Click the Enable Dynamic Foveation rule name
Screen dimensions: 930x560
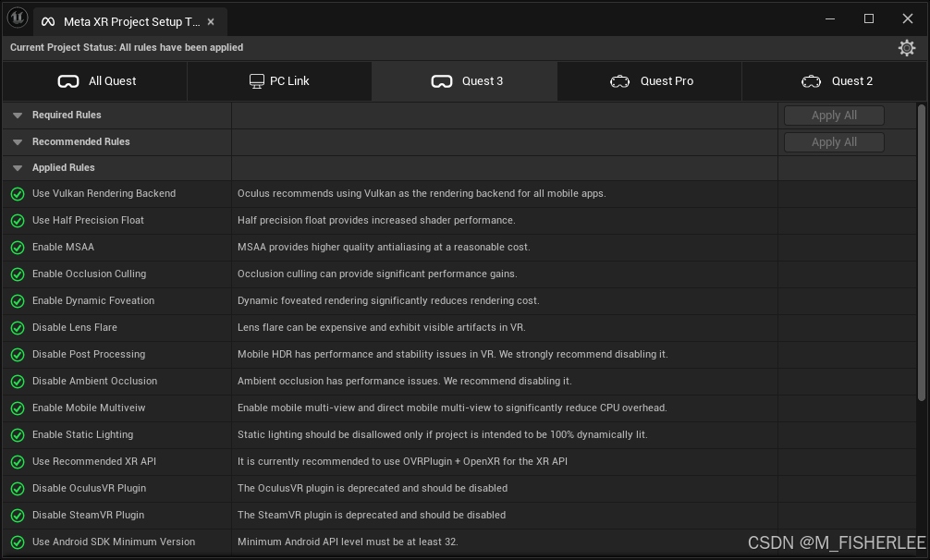[93, 300]
